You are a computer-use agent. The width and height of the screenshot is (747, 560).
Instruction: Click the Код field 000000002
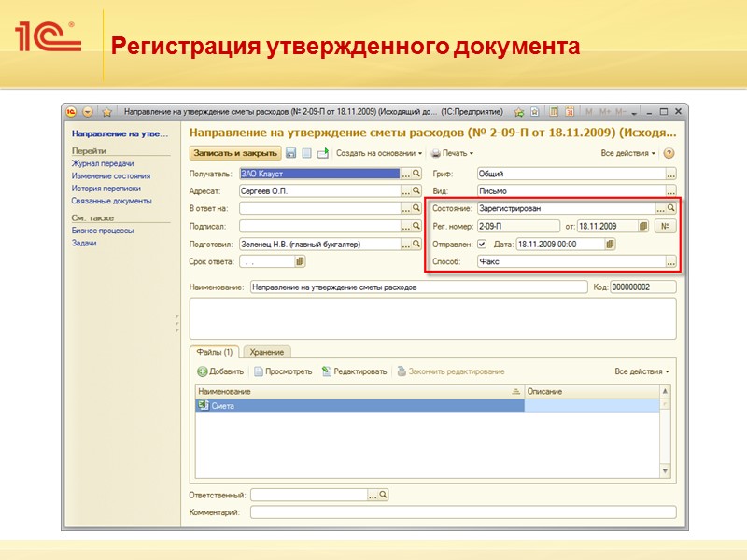point(643,287)
